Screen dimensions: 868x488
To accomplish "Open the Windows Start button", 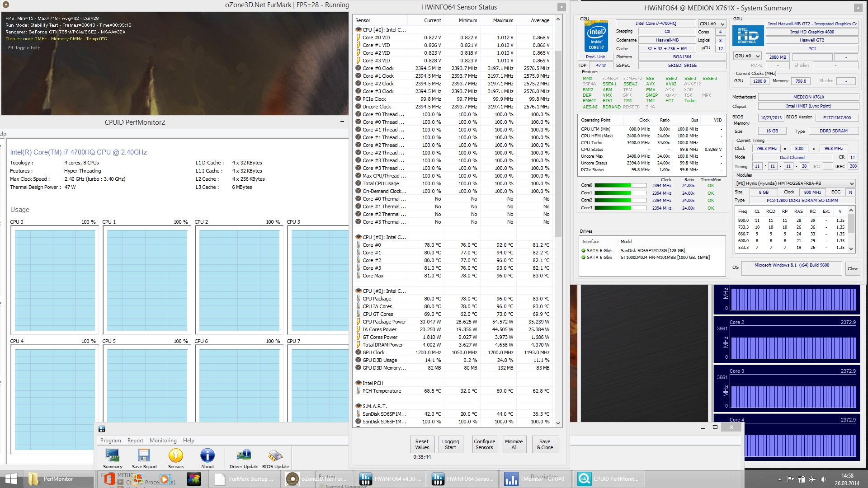I will click(11, 479).
